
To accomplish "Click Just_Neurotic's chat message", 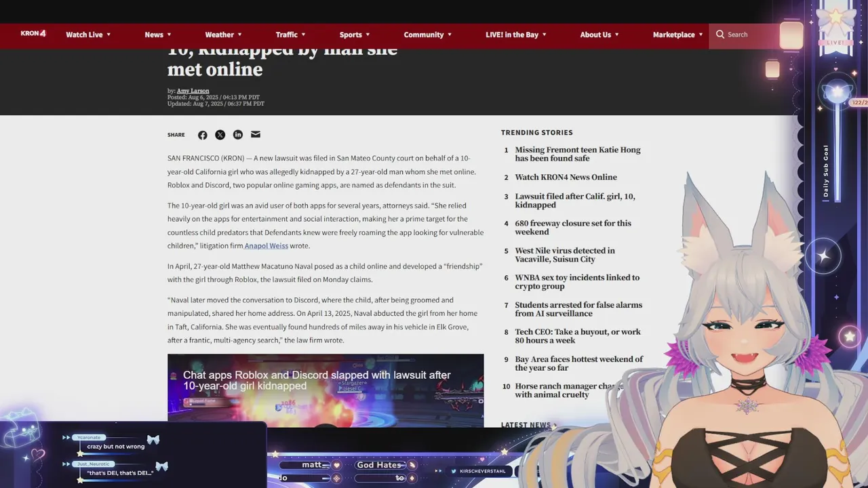I will point(119,472).
